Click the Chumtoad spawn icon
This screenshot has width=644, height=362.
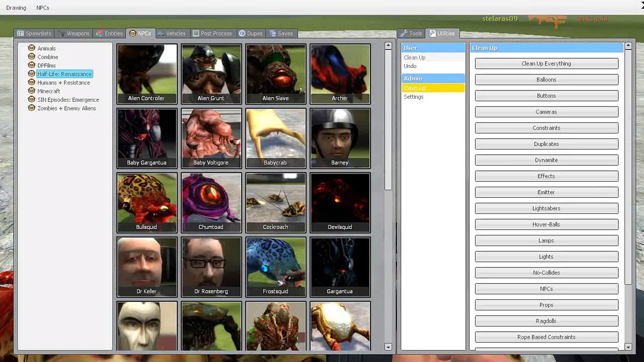pos(211,202)
